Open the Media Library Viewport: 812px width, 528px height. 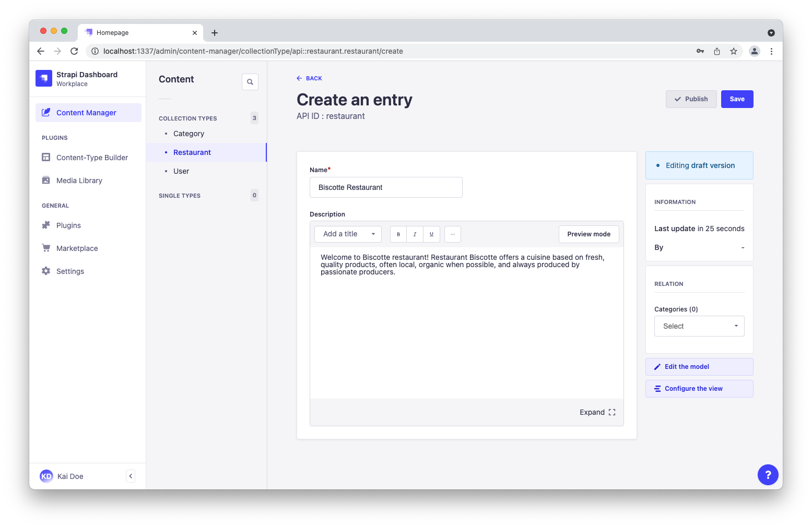pos(79,180)
